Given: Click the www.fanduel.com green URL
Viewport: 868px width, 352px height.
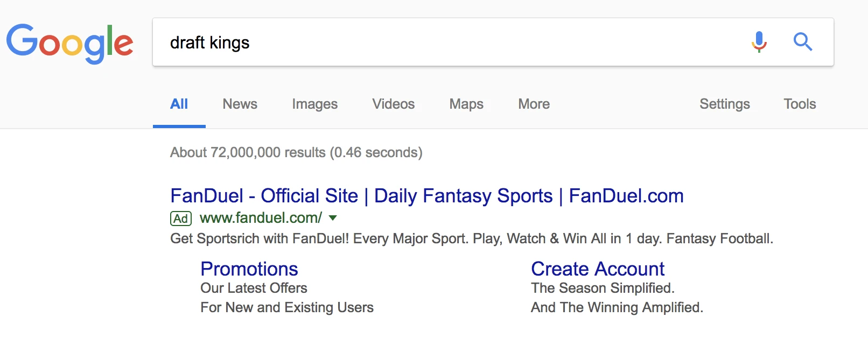Looking at the screenshot, I should (x=261, y=218).
